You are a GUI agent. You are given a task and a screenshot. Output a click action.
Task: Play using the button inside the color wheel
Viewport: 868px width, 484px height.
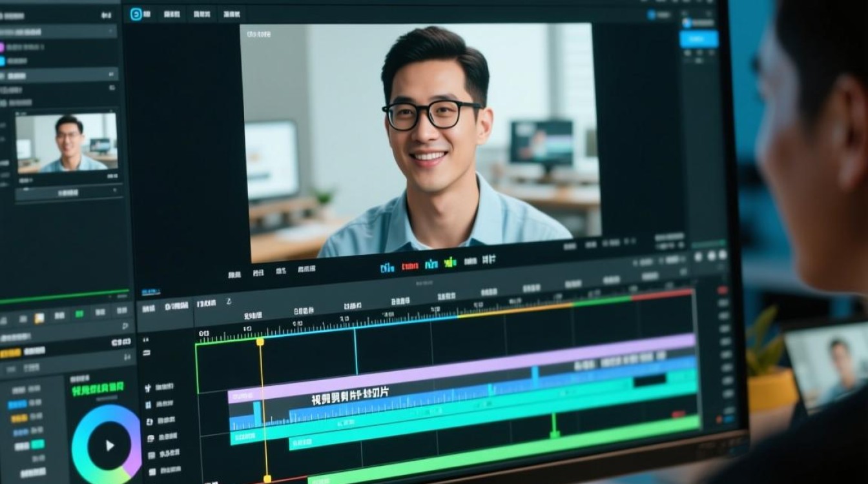point(110,445)
